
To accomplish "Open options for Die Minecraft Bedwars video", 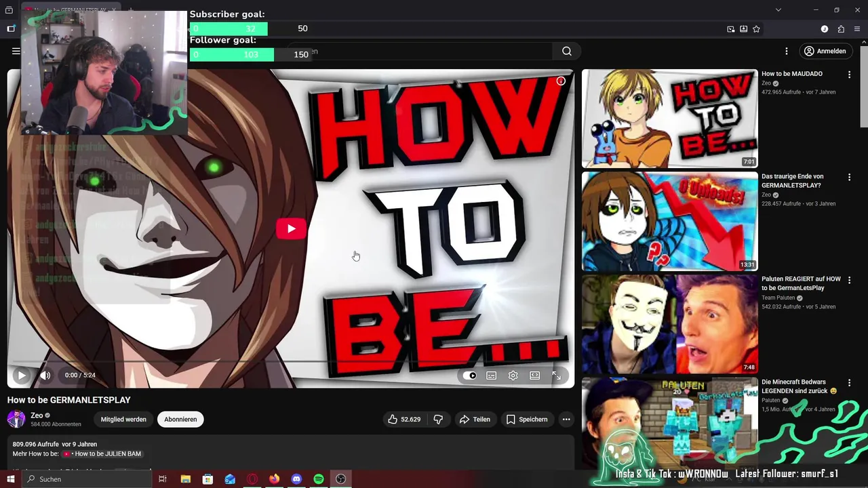I will click(x=849, y=382).
